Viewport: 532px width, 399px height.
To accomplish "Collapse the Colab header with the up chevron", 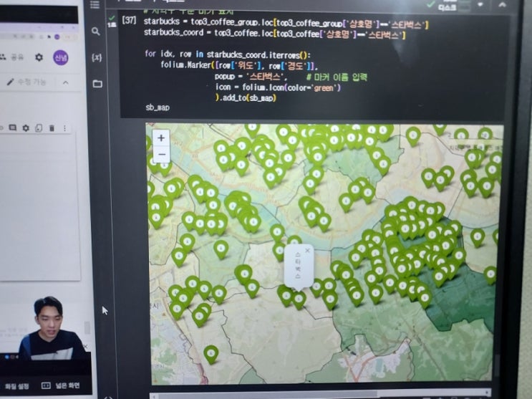I will point(503,4).
